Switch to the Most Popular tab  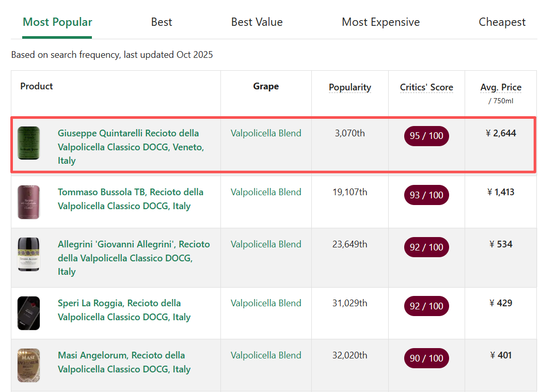[57, 22]
